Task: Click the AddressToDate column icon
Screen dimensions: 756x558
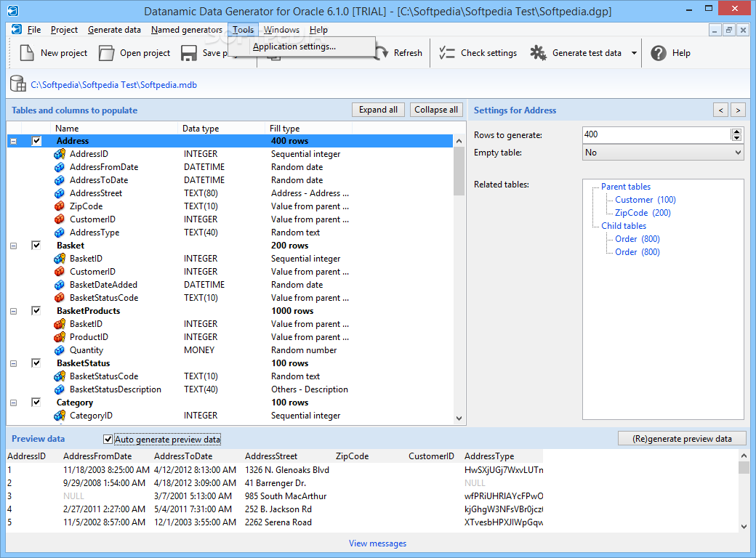Action: (60, 180)
